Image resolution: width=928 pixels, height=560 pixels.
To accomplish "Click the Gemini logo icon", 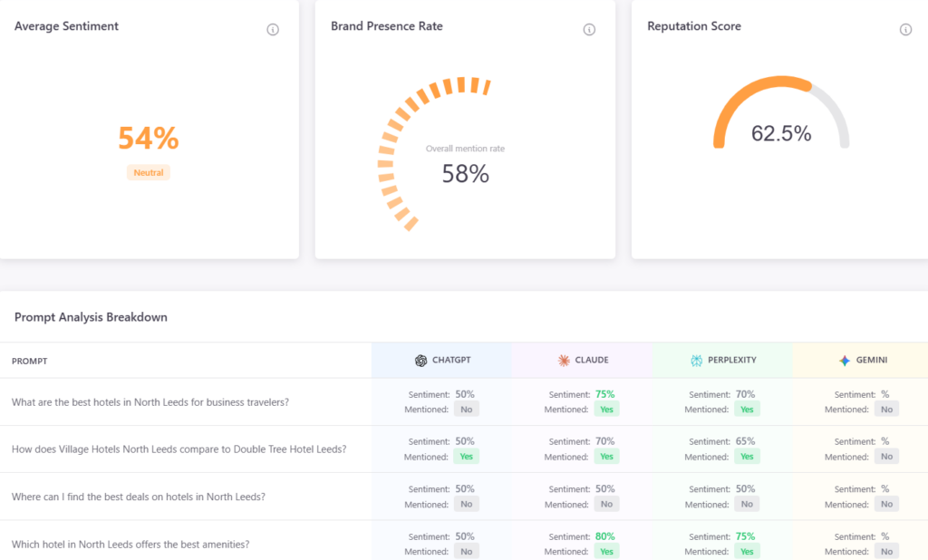I will 845,361.
